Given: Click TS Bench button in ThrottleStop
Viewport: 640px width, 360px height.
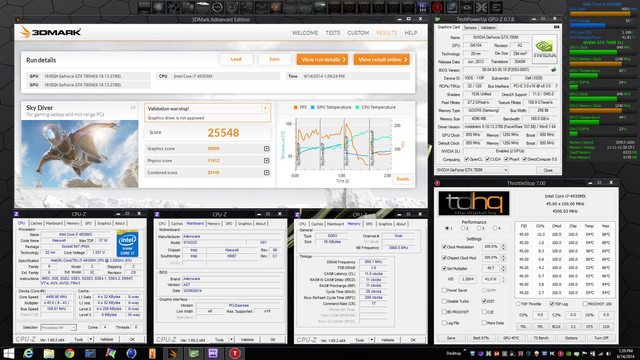Looking at the screenshot, I should [x=541, y=338].
